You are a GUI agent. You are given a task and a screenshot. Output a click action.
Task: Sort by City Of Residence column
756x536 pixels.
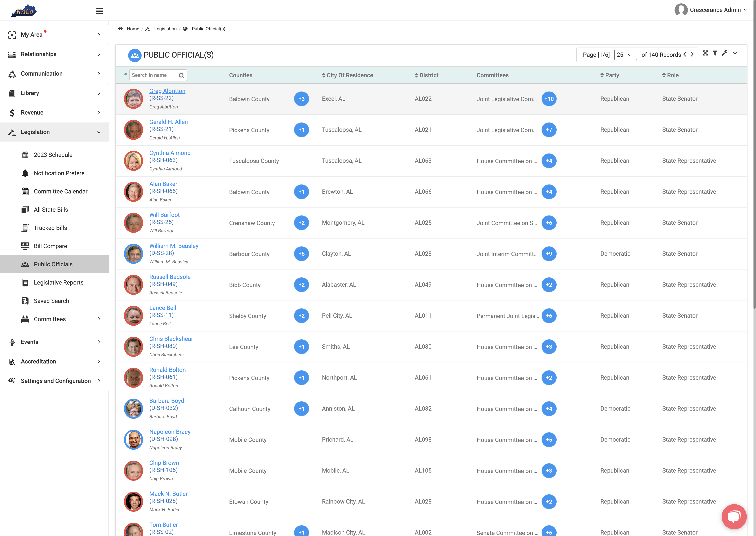tap(347, 75)
